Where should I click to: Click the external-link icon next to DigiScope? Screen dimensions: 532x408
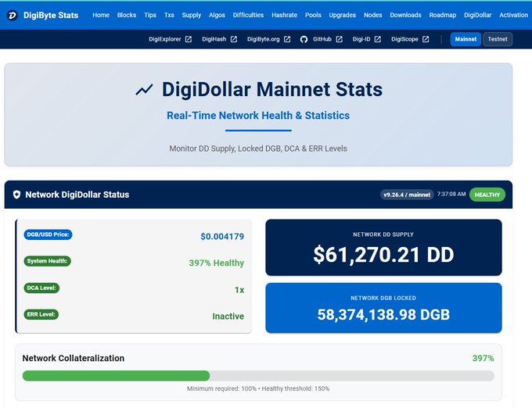pos(426,39)
